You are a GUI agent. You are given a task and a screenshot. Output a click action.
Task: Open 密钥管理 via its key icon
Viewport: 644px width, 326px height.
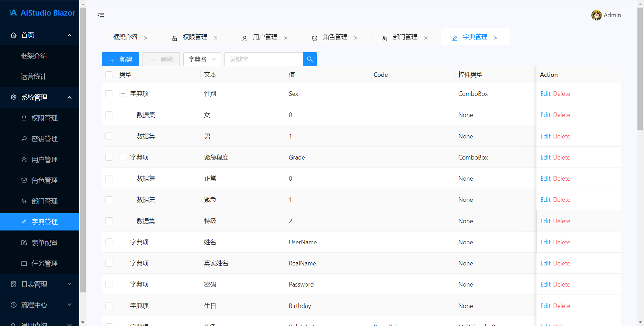(24, 139)
